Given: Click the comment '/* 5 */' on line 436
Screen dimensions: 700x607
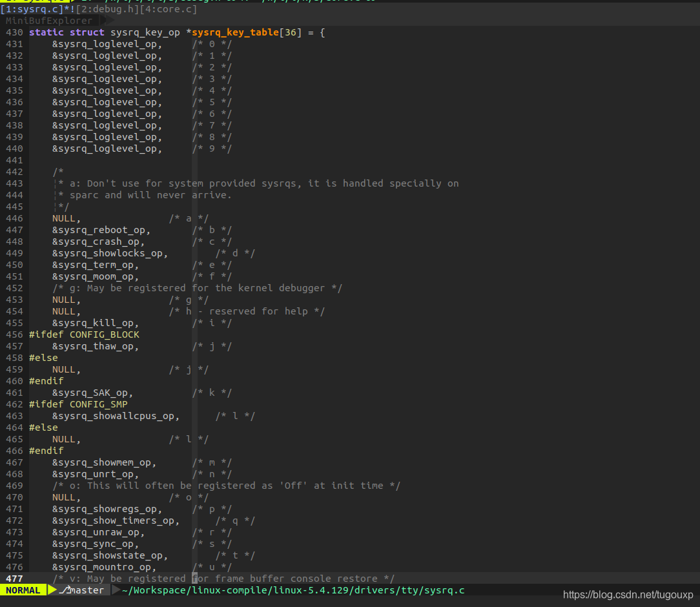Looking at the screenshot, I should click(x=212, y=102).
